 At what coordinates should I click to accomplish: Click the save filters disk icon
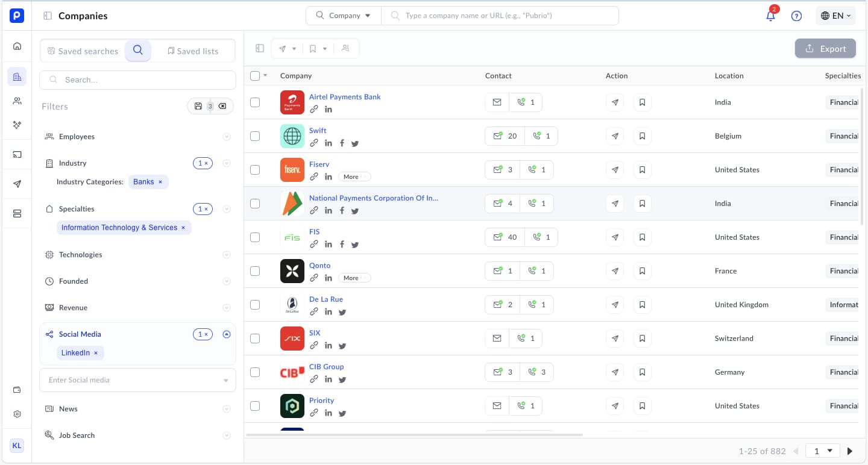click(x=198, y=106)
